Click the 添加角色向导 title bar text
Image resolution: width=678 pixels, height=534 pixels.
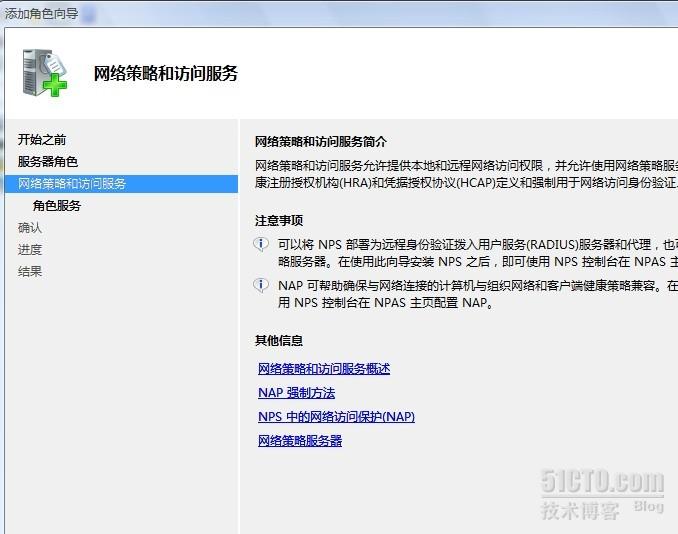[42, 13]
